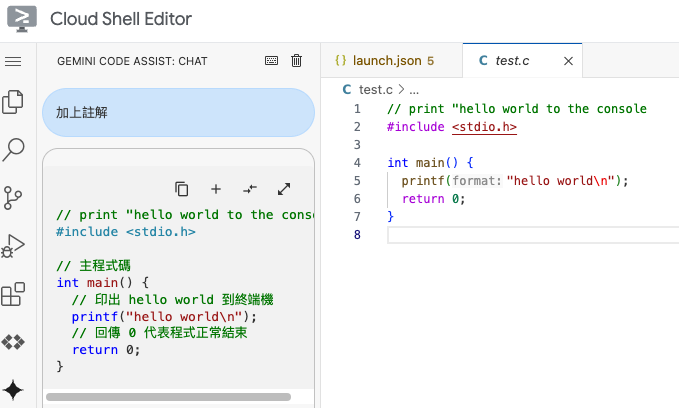Click the Cloud Shell Editor title text

point(121,19)
